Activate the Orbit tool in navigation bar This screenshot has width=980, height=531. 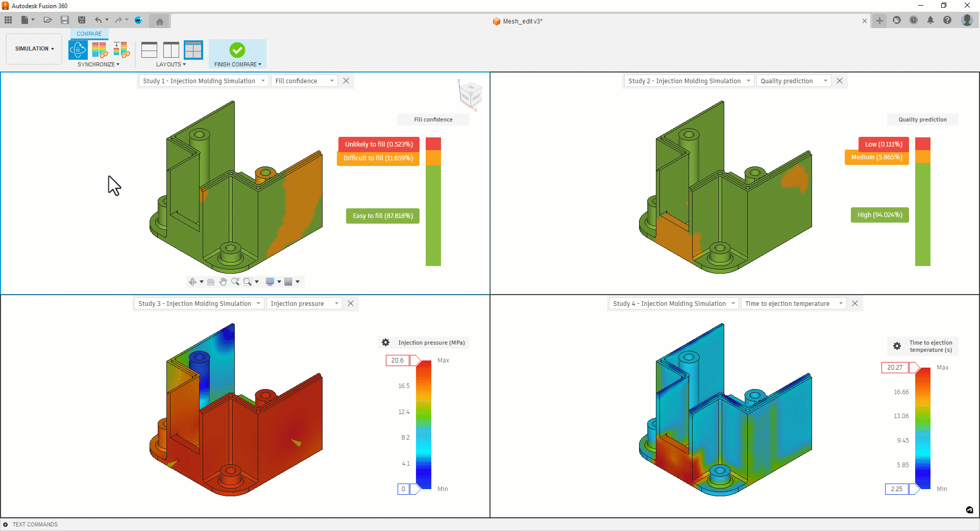192,281
